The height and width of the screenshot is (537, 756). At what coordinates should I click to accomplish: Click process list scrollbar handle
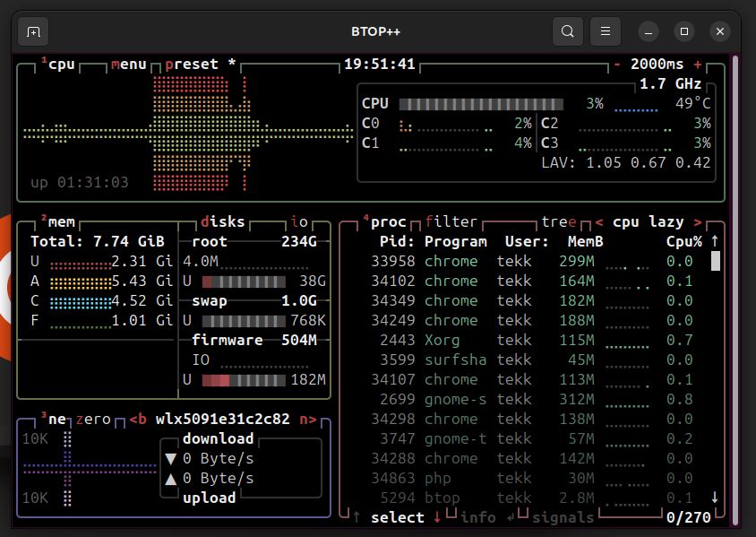[x=716, y=261]
